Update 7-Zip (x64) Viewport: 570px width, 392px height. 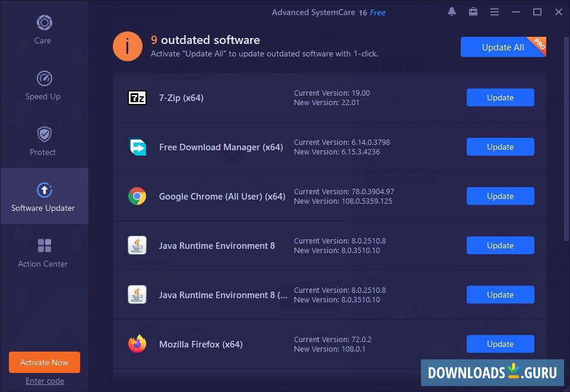[x=500, y=97]
